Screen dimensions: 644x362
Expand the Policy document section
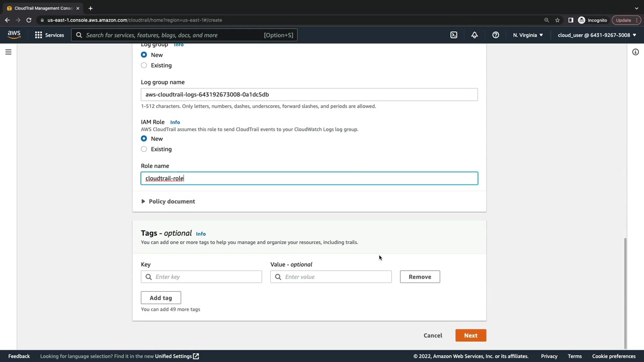click(168, 202)
